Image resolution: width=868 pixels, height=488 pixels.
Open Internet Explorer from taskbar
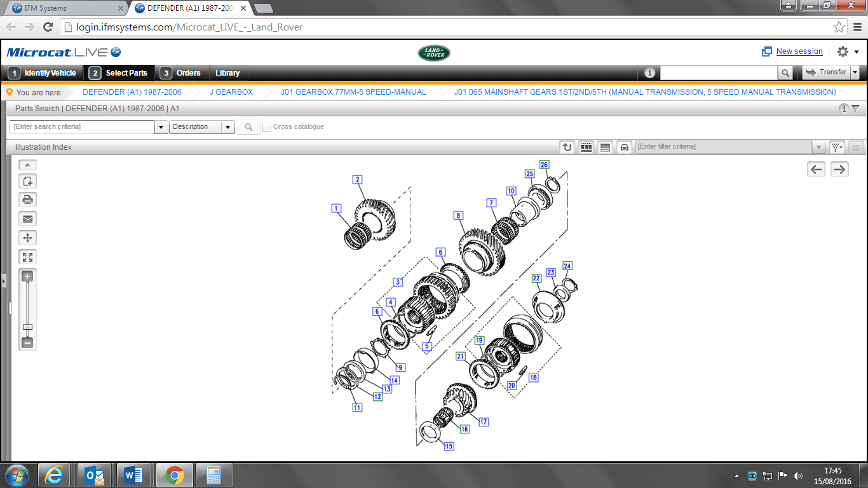point(54,475)
